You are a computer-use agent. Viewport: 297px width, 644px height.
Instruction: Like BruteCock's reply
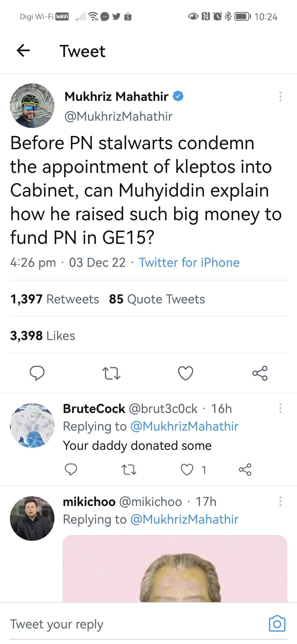click(x=187, y=470)
